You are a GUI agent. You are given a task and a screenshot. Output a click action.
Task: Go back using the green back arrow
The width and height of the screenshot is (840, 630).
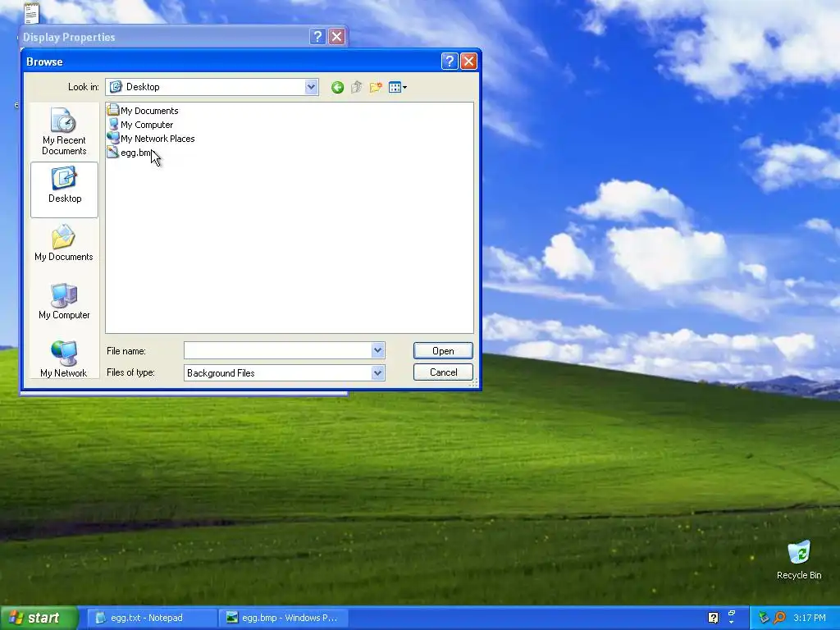click(337, 87)
